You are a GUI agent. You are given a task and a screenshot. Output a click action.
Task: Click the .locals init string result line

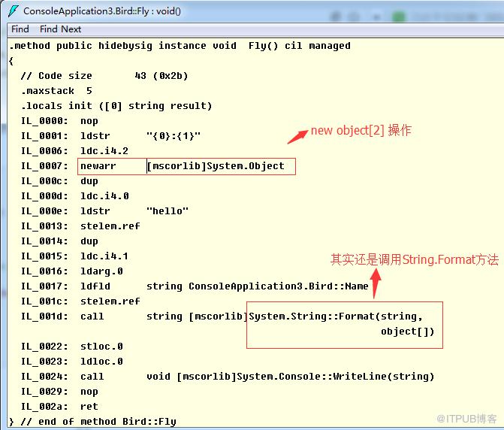116,106
